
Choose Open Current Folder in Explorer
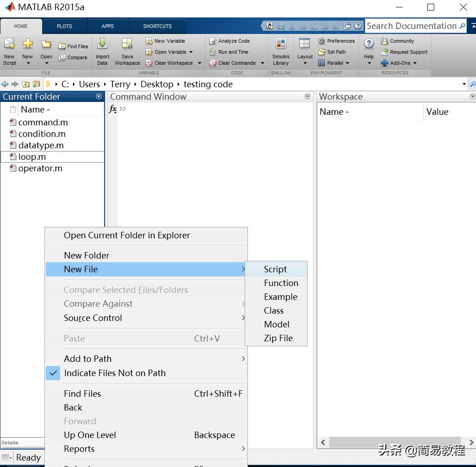[127, 235]
